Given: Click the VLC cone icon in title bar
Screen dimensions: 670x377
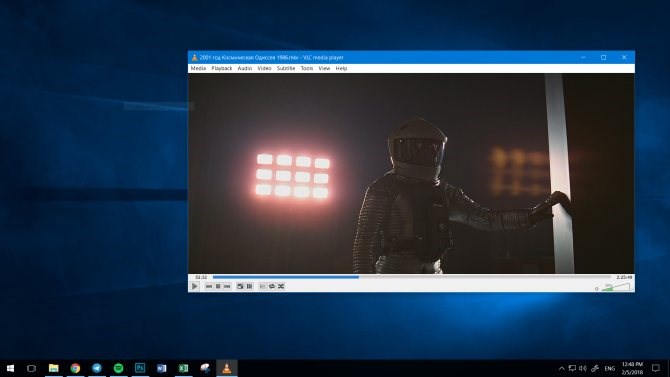Looking at the screenshot, I should pos(194,57).
